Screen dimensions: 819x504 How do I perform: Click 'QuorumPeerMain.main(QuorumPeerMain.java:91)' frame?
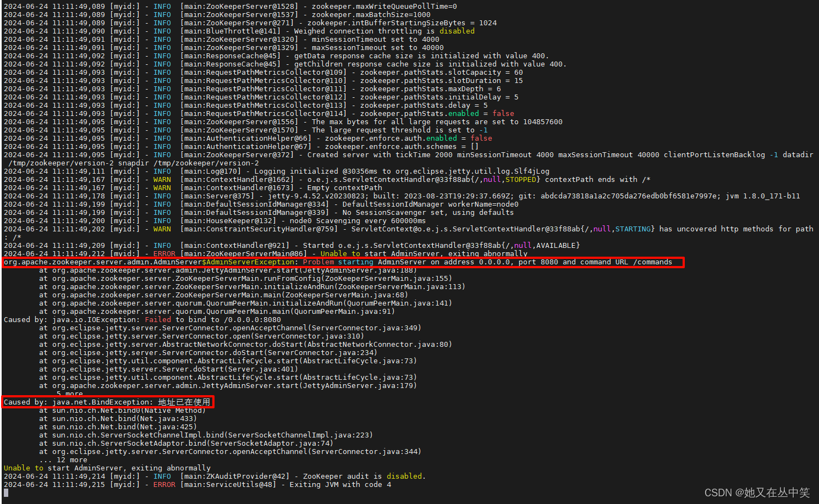pos(217,312)
